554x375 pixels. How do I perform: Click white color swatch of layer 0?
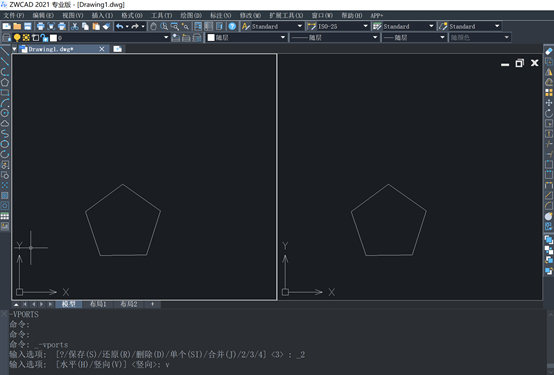coord(53,37)
